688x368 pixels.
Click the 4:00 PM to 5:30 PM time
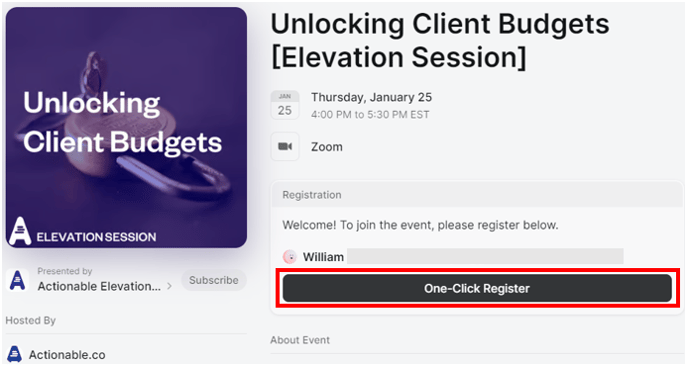pyautogui.click(x=370, y=115)
